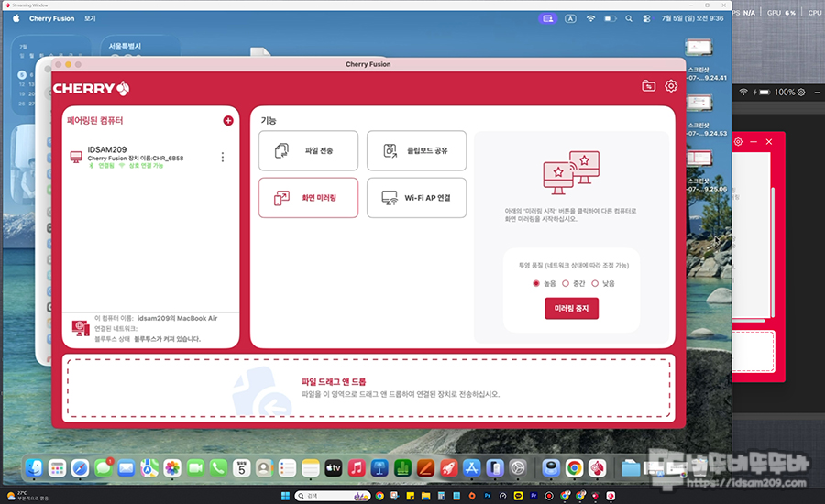Open the Cherry Fusion app menu in menu bar
Screen dimensions: 825x504
tap(51, 18)
